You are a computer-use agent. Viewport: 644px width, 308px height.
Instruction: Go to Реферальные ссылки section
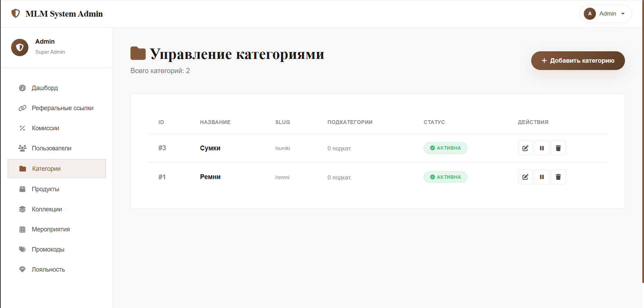click(x=57, y=108)
